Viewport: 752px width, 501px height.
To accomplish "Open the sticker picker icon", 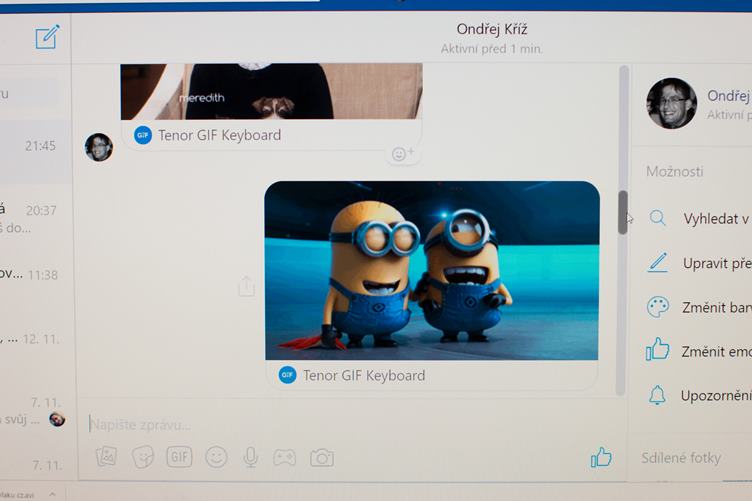I will pyautogui.click(x=142, y=456).
